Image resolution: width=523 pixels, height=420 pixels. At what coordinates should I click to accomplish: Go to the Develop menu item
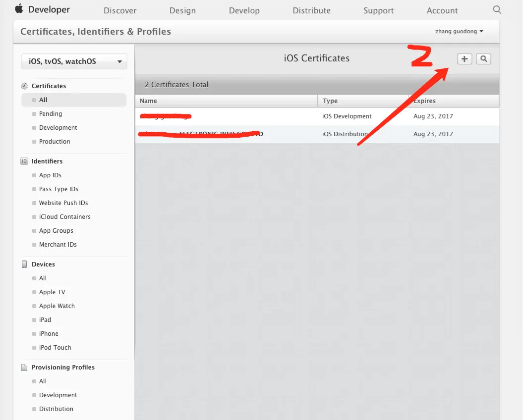(244, 10)
